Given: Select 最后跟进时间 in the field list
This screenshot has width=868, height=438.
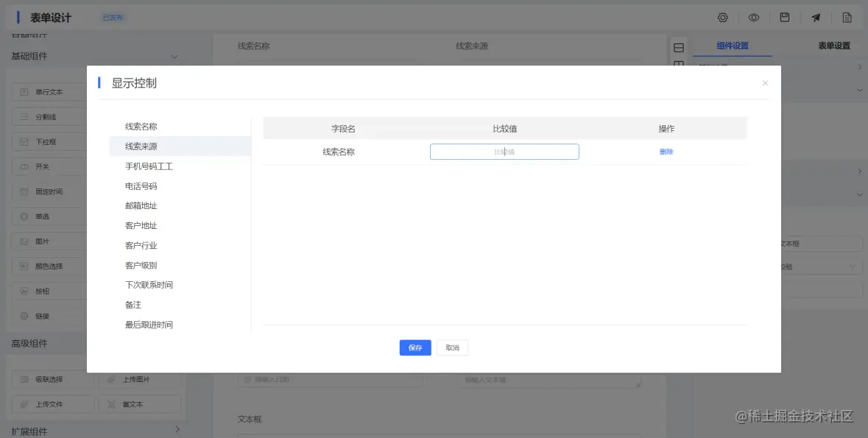Looking at the screenshot, I should point(180,325).
